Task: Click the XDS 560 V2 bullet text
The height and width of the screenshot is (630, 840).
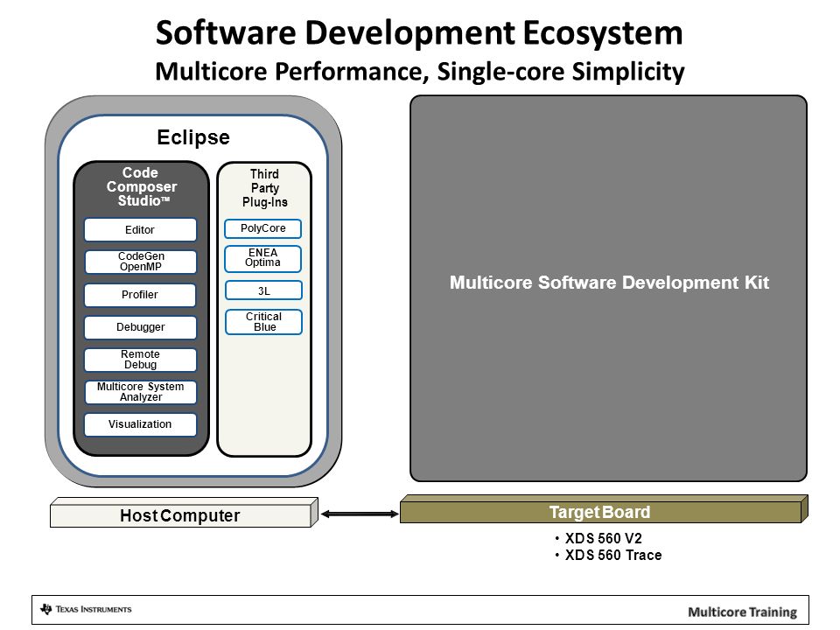Action: [x=603, y=538]
